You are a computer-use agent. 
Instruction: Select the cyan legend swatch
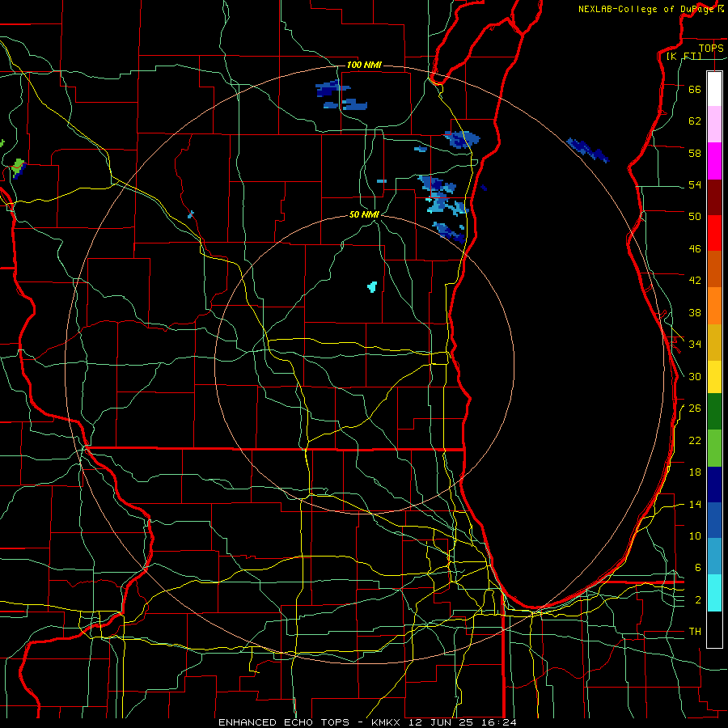click(x=714, y=593)
